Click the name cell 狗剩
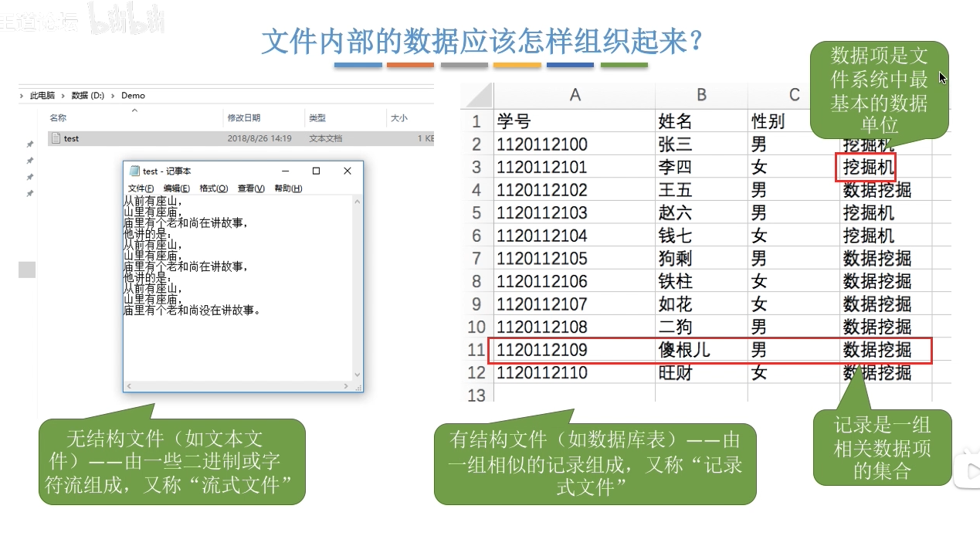The width and height of the screenshot is (980, 536). tap(701, 259)
